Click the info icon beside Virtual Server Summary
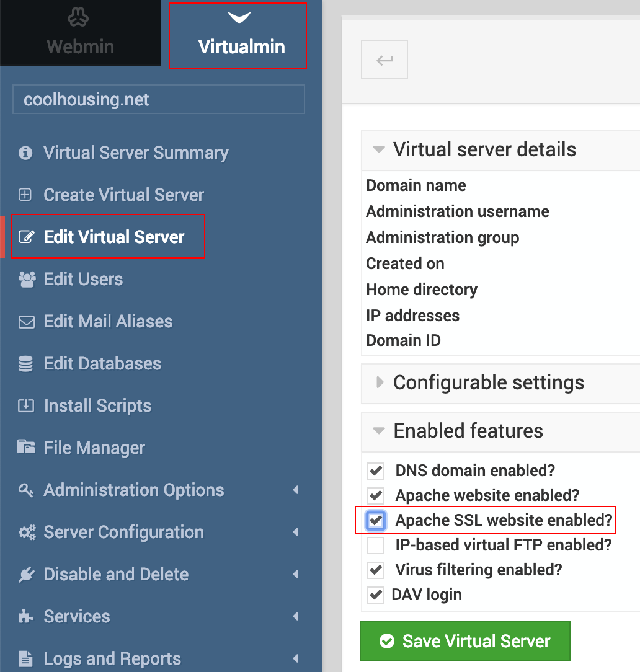Image resolution: width=640 pixels, height=672 pixels. tap(25, 153)
